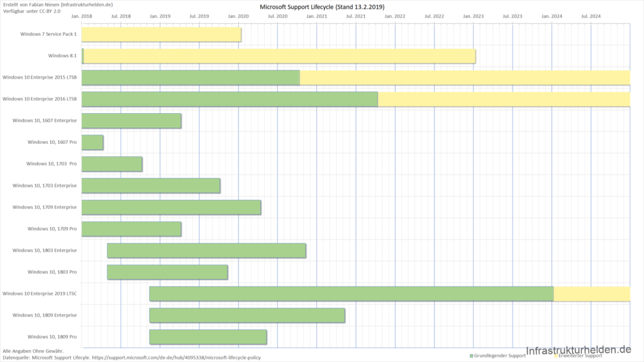Click the green 1703 Enterprise bar
644x362 pixels.
point(151,185)
